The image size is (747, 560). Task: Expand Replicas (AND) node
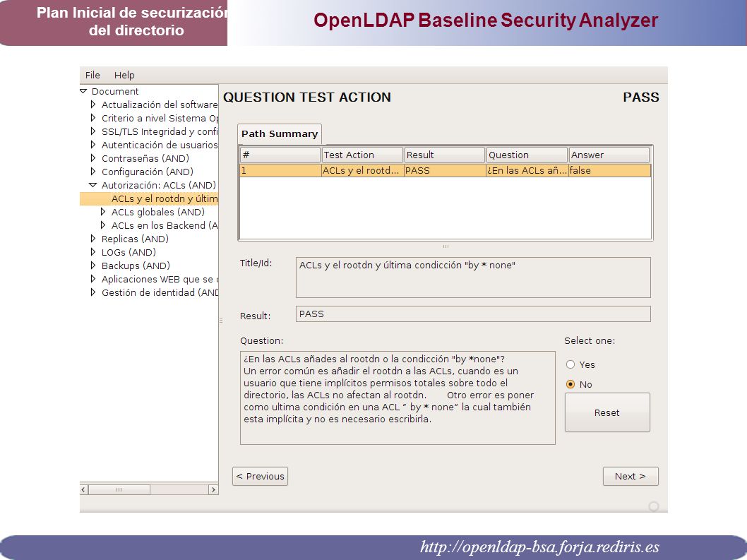pyautogui.click(x=93, y=238)
